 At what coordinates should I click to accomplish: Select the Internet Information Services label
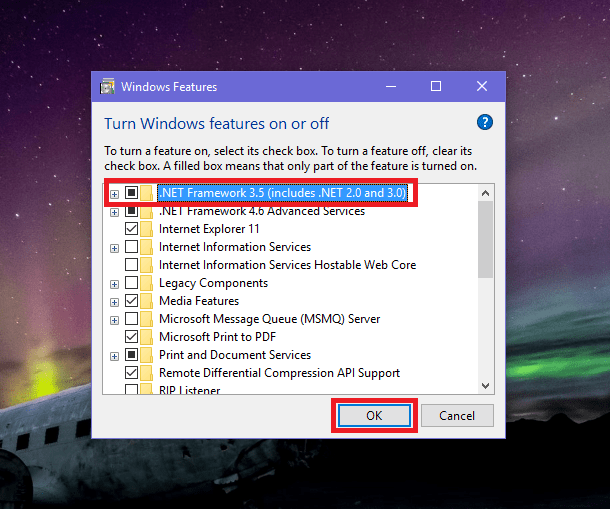tap(235, 247)
